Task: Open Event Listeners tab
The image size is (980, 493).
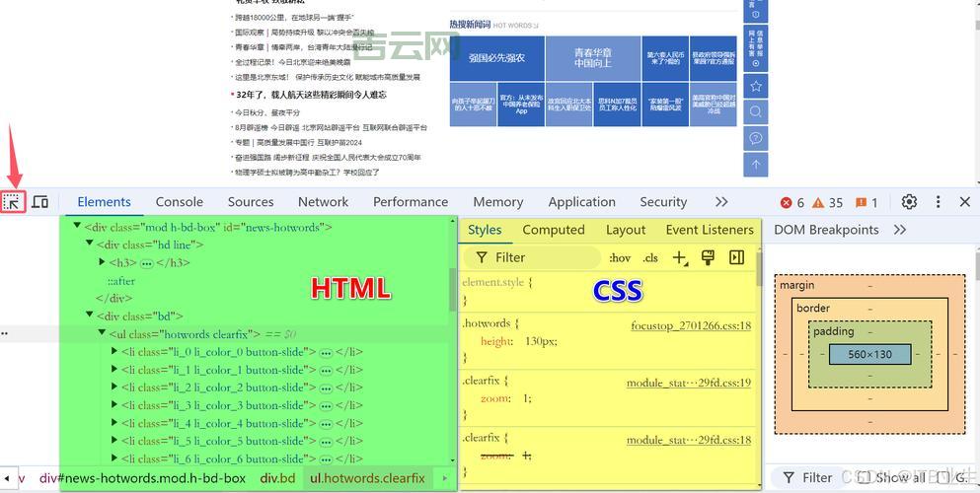Action: tap(710, 230)
